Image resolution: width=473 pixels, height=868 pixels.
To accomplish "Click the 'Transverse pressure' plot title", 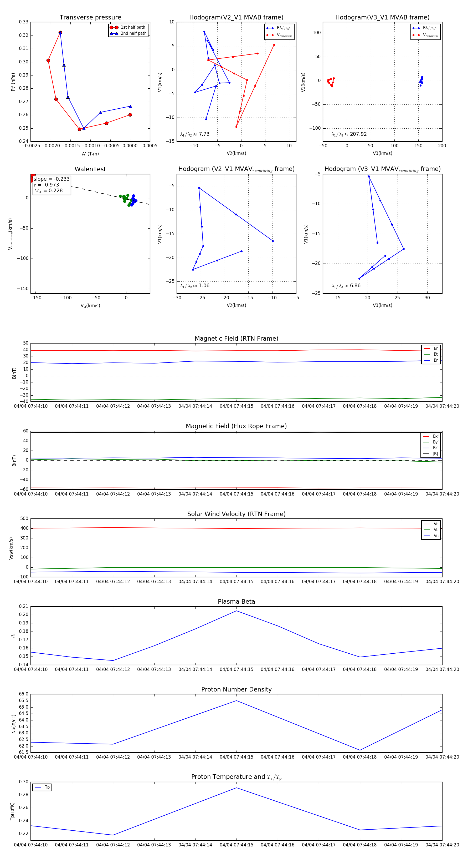I will 90,18.
